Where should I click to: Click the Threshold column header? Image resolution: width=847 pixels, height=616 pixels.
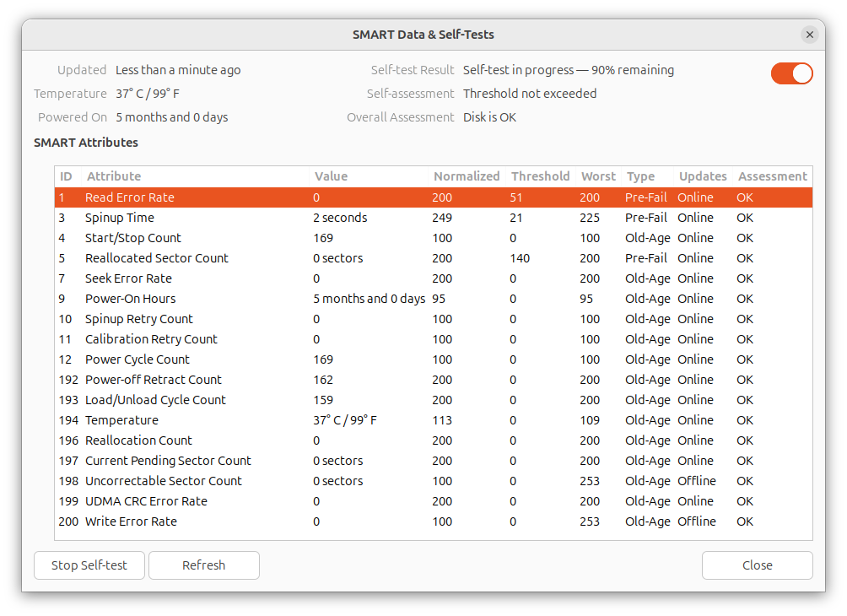pyautogui.click(x=540, y=176)
